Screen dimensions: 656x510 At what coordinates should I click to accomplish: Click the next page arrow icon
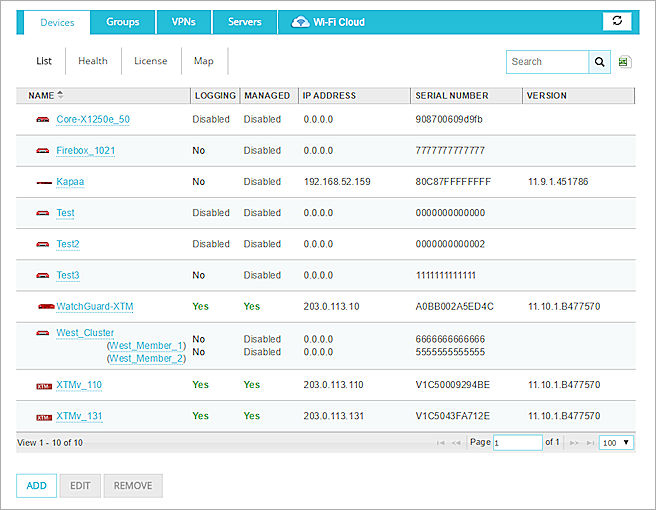(x=574, y=442)
